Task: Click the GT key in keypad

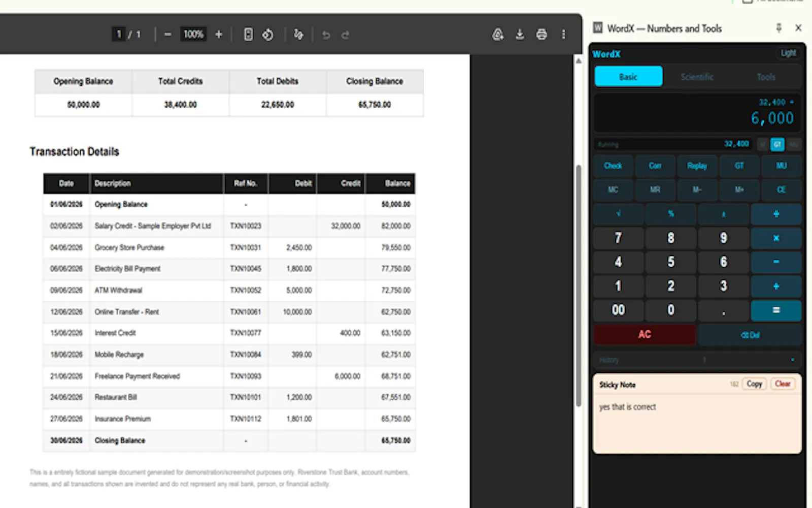Action: (x=739, y=166)
